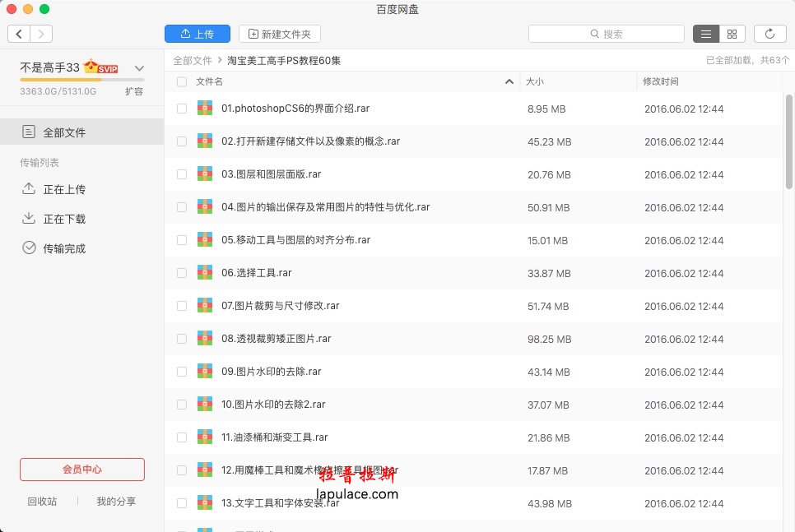Toggle the select-all checkbox in header
This screenshot has height=532, width=795.
point(182,81)
